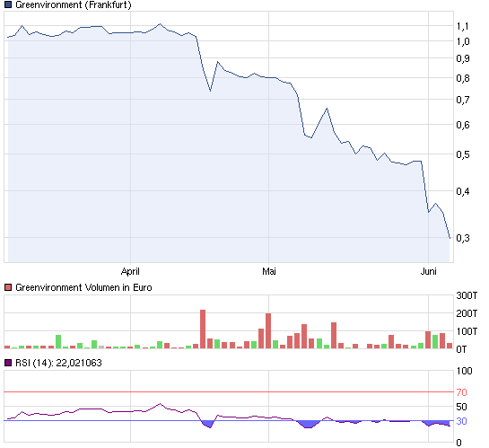Click the 0,5 price axis label
The width and height of the screenshot is (489, 448).
463,154
